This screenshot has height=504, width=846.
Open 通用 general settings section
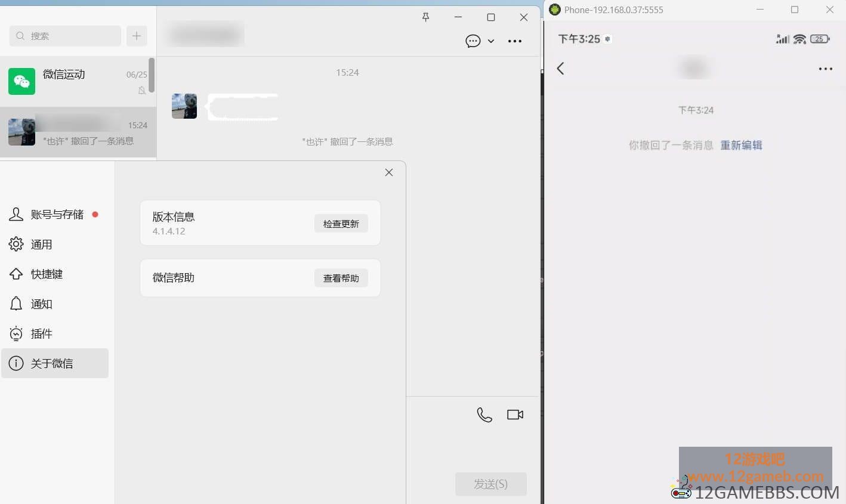54,245
